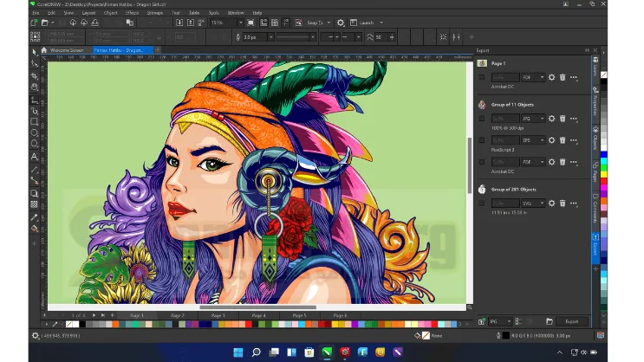Select the Pick tool in the toolbox
Viewport: 644px width, 362px height.
(35, 51)
